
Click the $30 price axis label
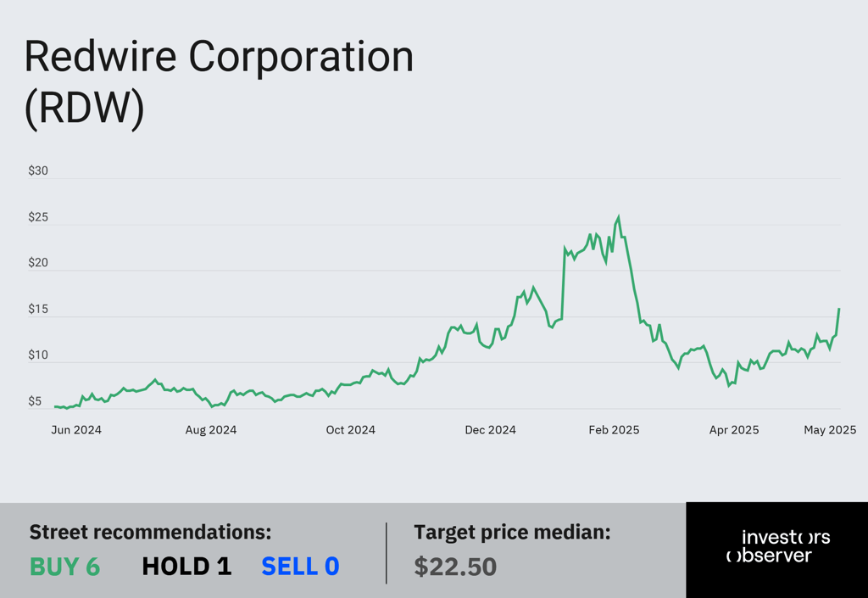(x=38, y=171)
